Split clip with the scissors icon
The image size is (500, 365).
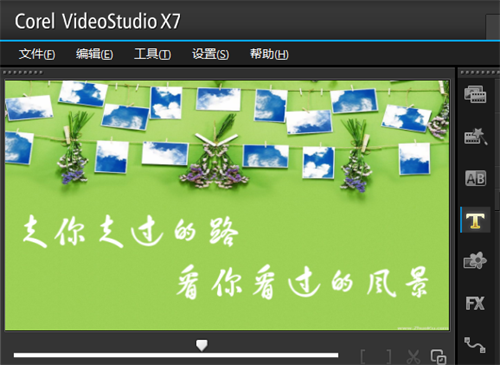pos(413,357)
